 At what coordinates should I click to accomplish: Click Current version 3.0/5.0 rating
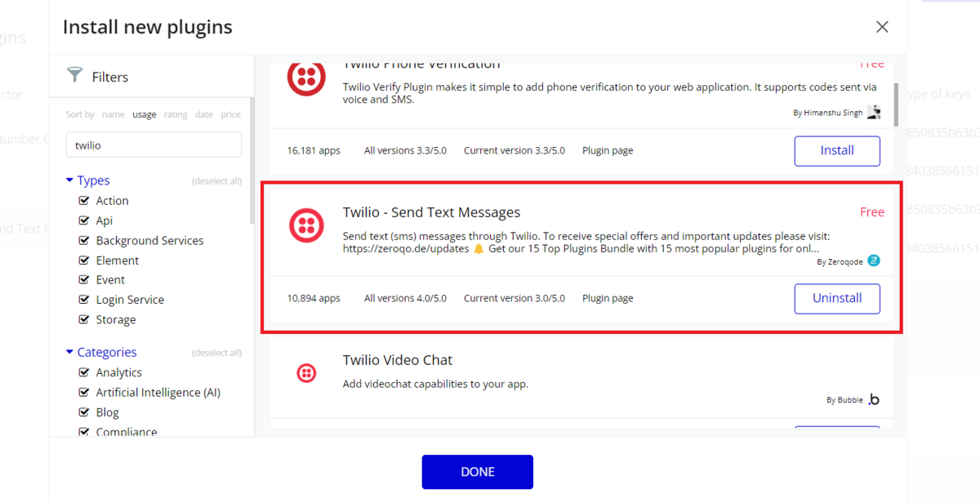coord(514,299)
